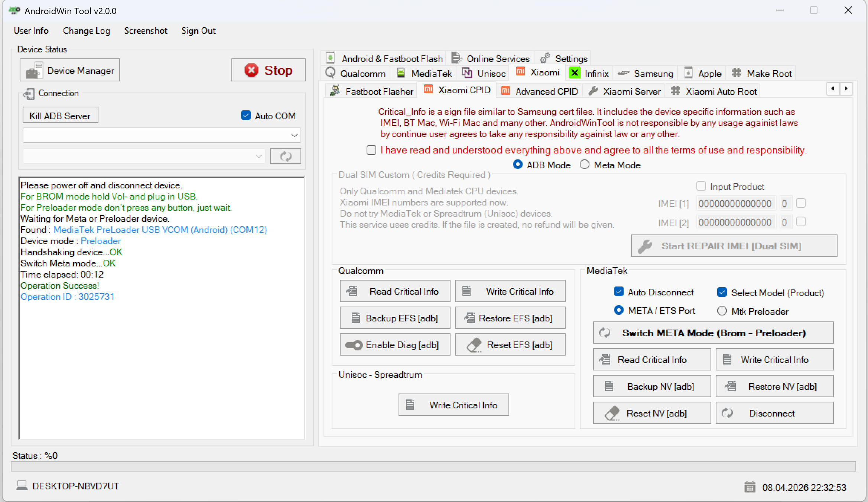Open the Change Log menu

point(87,31)
